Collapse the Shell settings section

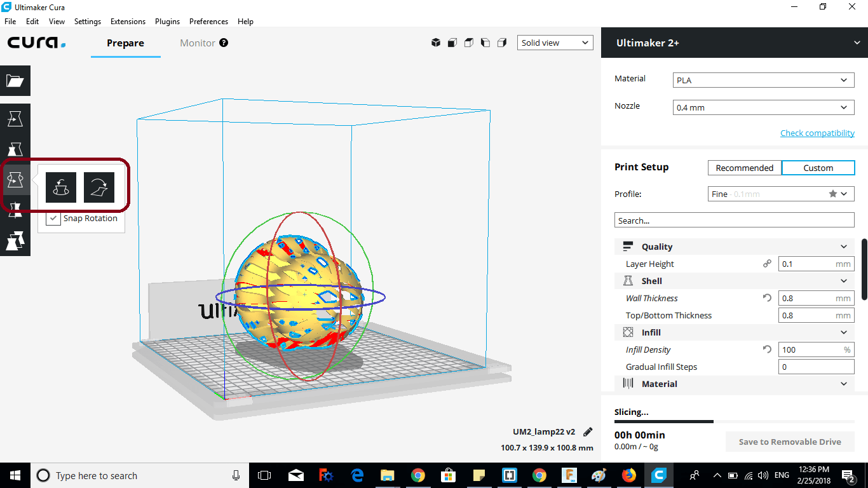pyautogui.click(x=735, y=281)
